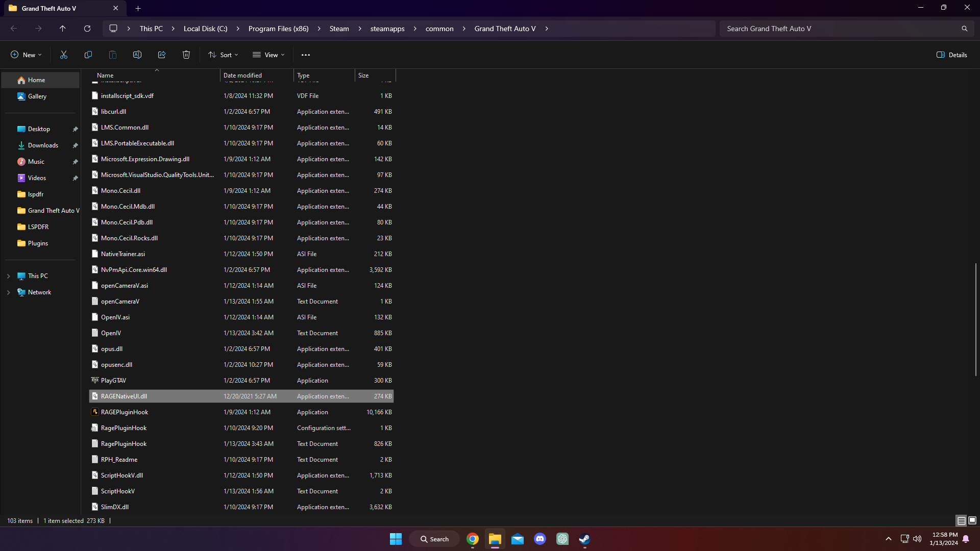980x551 pixels.
Task: Toggle the Details pane
Action: 952,55
